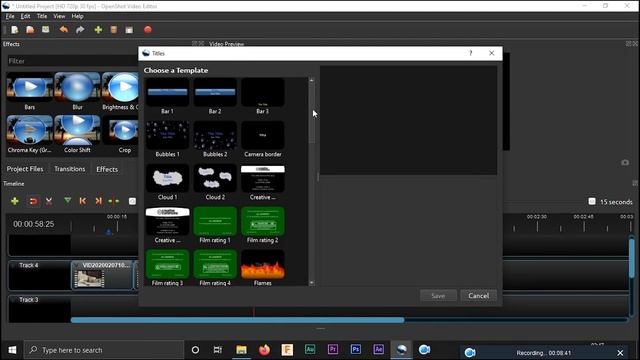
Task: Click the green Add Marker icon
Action: click(67, 201)
